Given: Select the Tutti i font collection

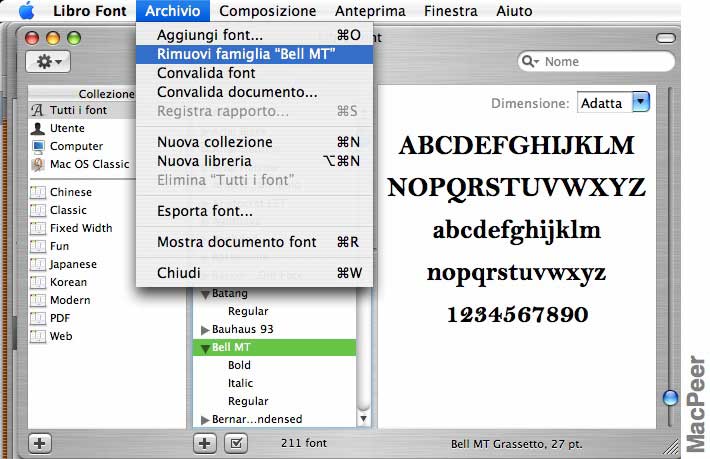Looking at the screenshot, I should pyautogui.click(x=82, y=110).
